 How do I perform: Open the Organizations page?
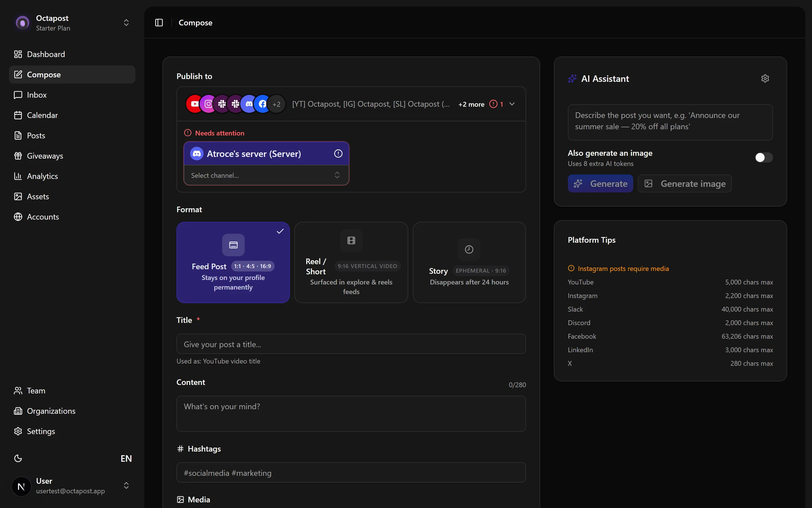(72, 411)
